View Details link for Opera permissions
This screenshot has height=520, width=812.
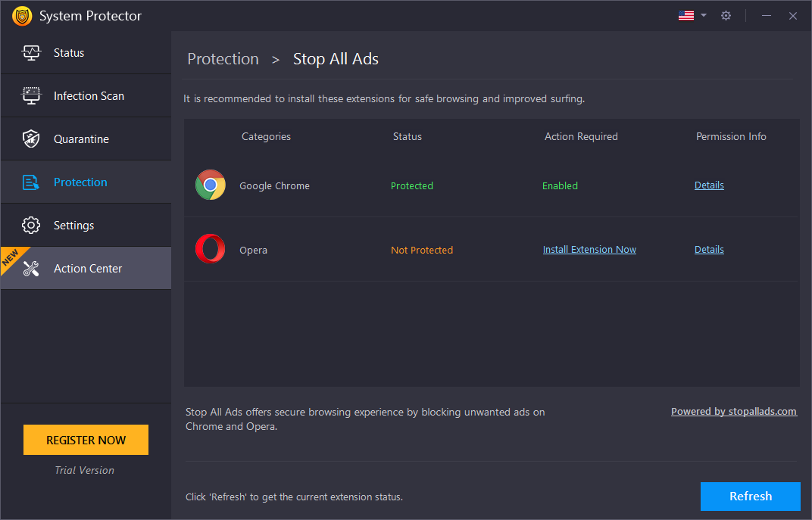click(x=709, y=249)
